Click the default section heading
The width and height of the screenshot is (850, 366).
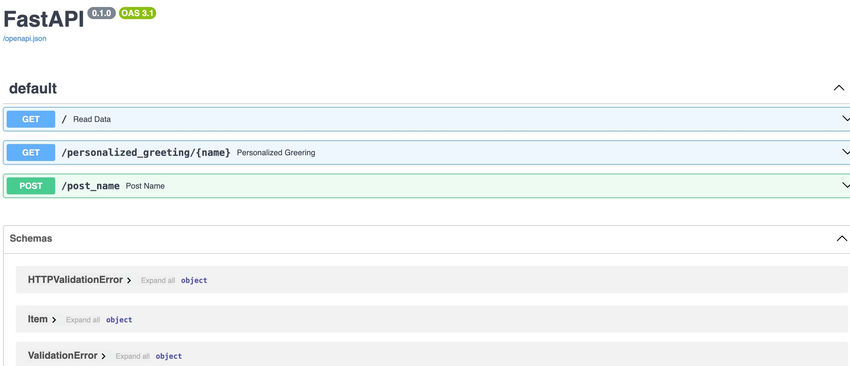[33, 88]
